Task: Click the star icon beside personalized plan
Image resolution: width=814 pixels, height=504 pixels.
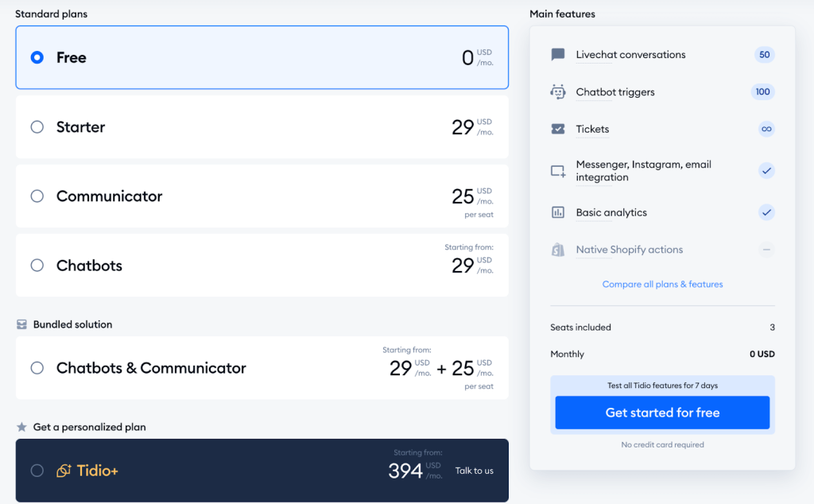Action: 21,427
